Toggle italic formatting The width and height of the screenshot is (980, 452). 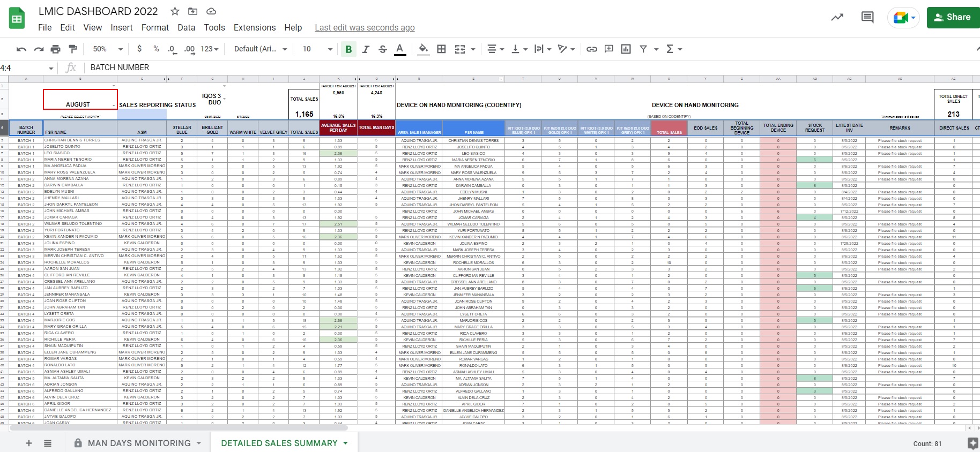click(366, 49)
